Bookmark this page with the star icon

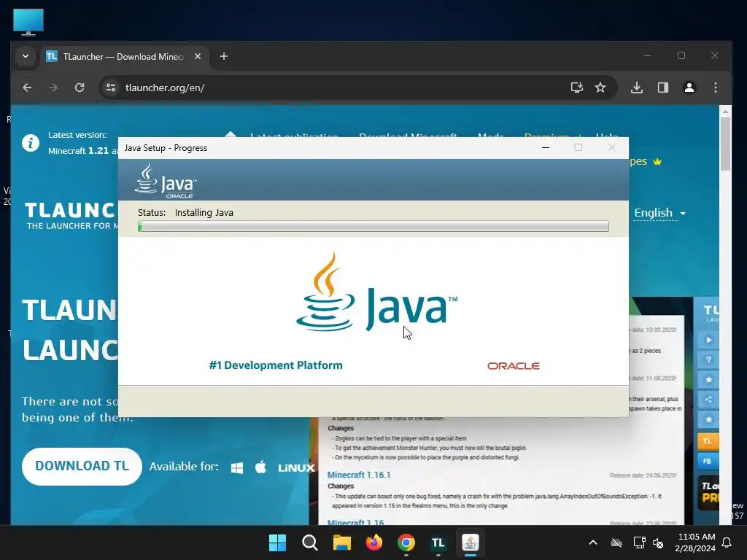coord(600,87)
